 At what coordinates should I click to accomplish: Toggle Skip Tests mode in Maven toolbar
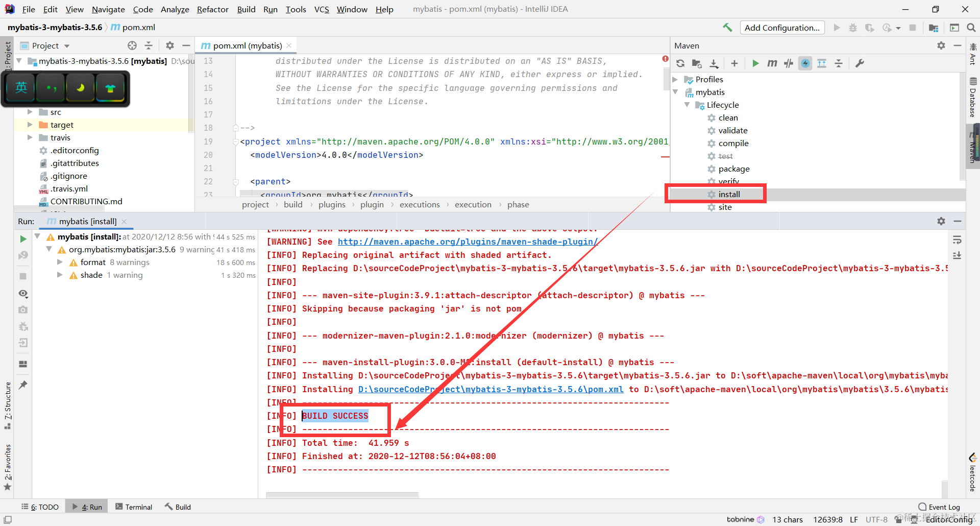coord(805,63)
